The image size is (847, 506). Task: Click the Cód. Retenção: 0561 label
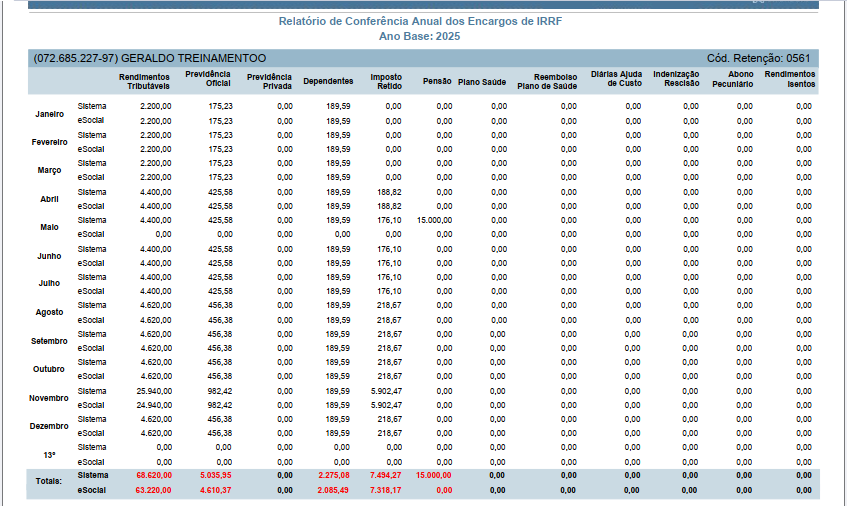[x=758, y=58]
